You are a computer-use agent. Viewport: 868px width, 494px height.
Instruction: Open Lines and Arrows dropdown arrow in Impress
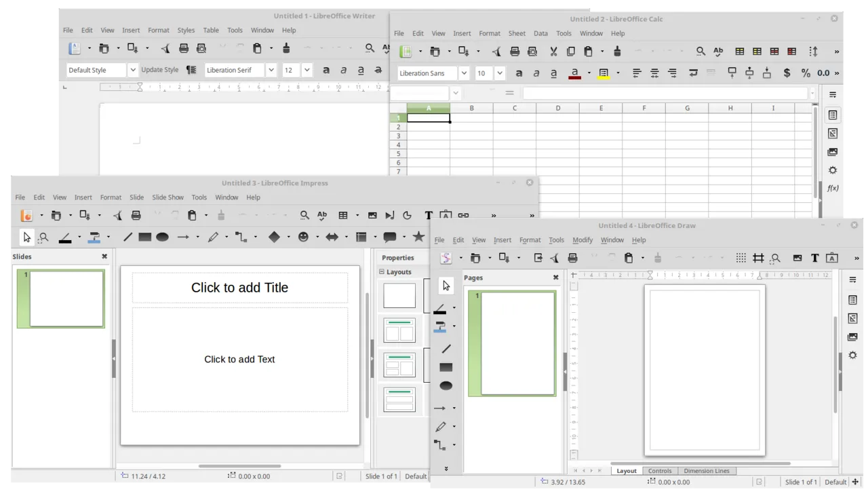pyautogui.click(x=198, y=237)
